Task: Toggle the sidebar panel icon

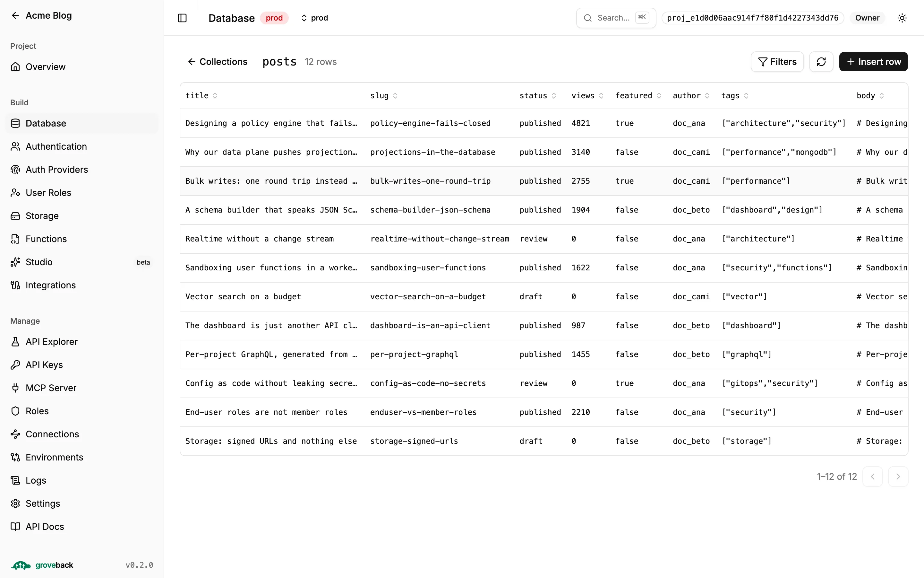Action: click(x=182, y=18)
